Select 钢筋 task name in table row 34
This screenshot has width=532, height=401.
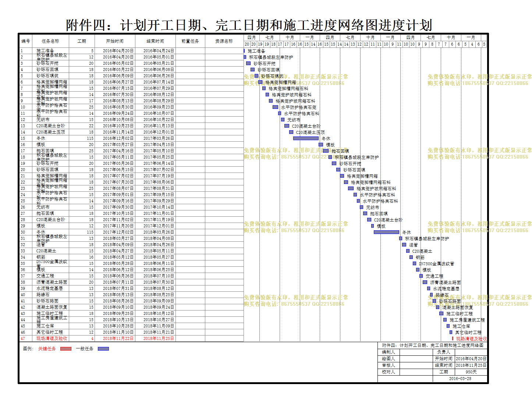click(x=41, y=257)
